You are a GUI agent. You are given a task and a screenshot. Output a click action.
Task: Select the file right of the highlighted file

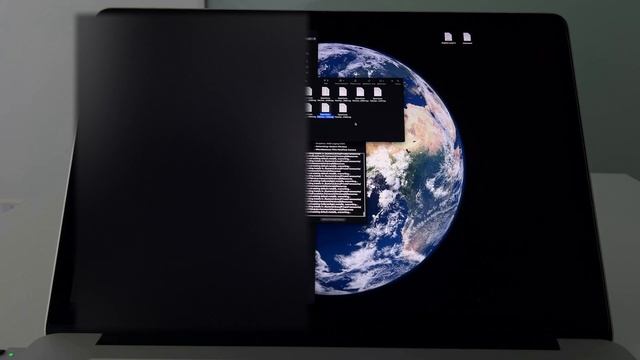pos(343,110)
